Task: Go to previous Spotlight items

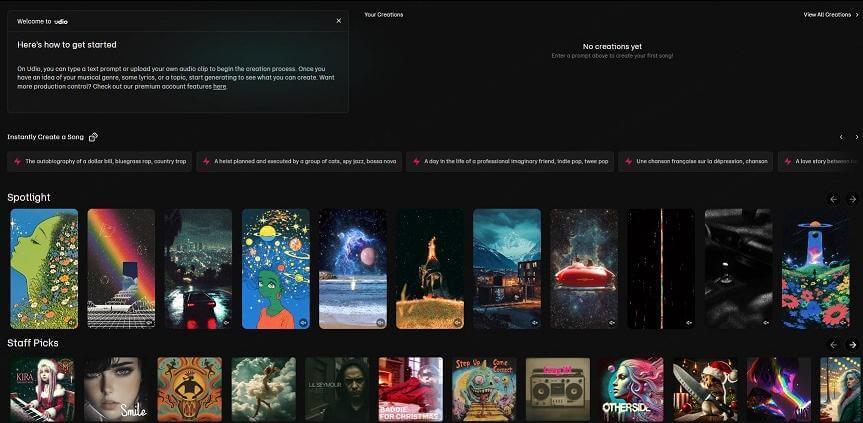Action: click(833, 199)
